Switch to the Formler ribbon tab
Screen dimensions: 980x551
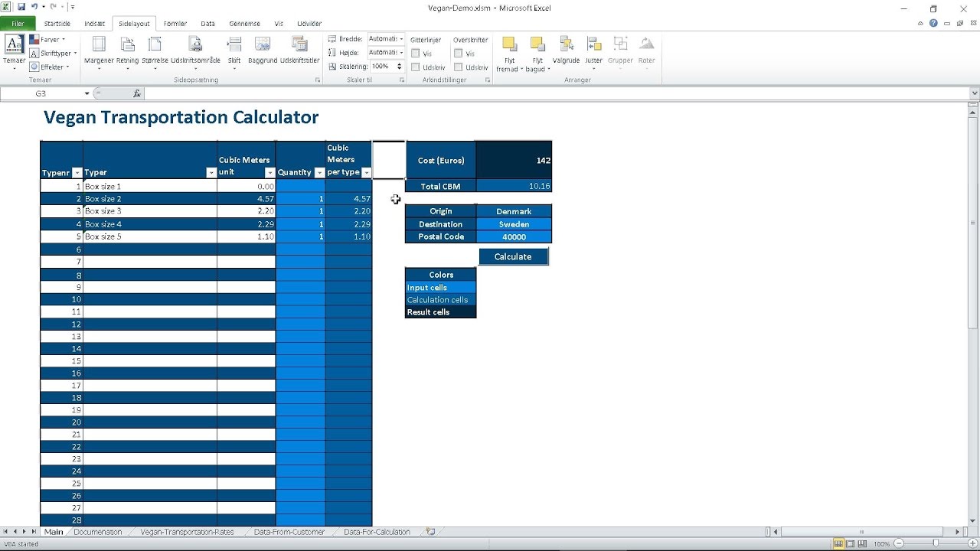click(175, 23)
